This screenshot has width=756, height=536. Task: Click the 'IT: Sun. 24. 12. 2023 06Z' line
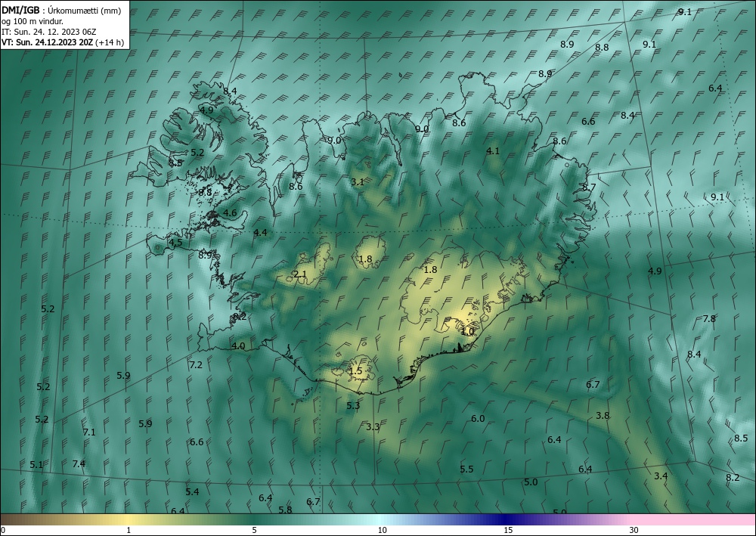click(48, 32)
